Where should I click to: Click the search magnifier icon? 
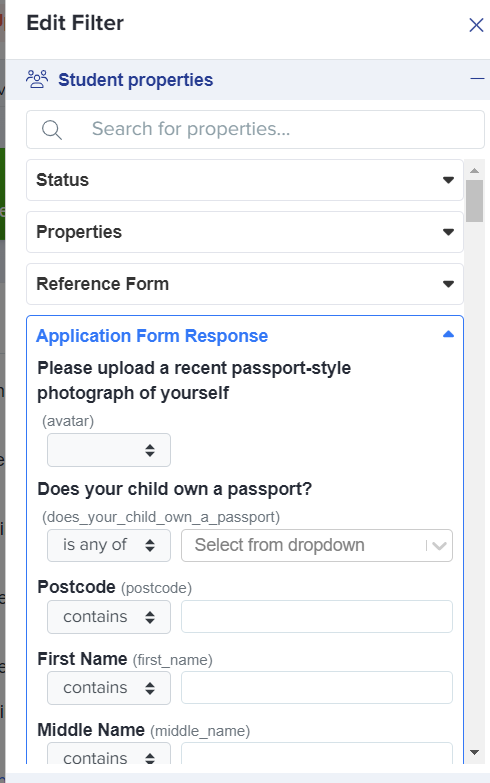(x=52, y=130)
